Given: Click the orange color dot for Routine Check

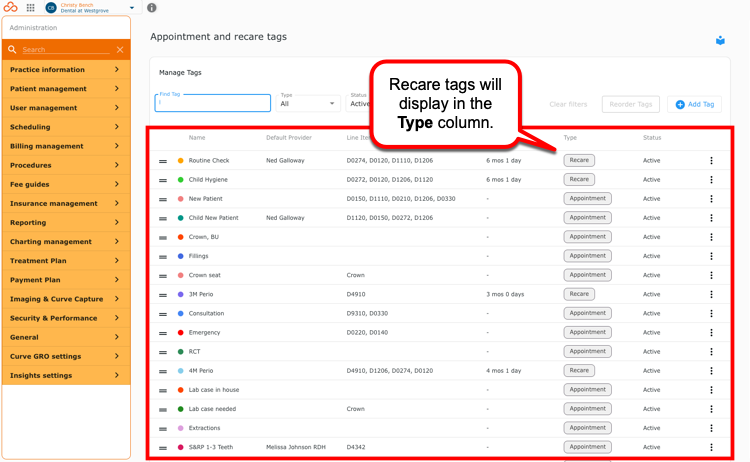Looking at the screenshot, I should [x=180, y=161].
